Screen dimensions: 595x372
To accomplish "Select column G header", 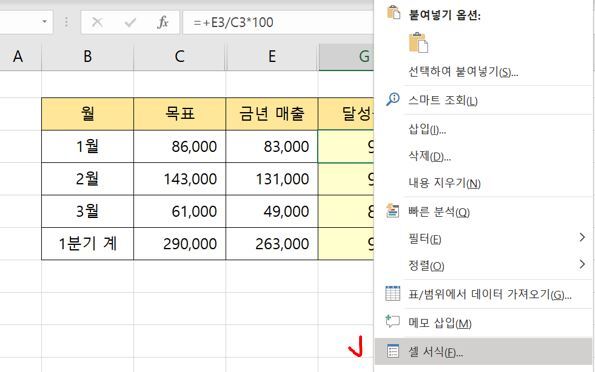I will coord(346,57).
